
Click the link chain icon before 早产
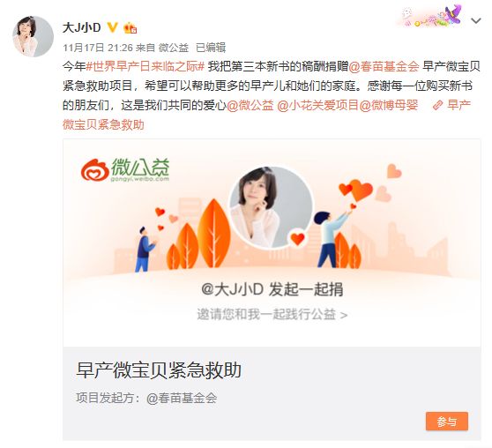coord(437,106)
